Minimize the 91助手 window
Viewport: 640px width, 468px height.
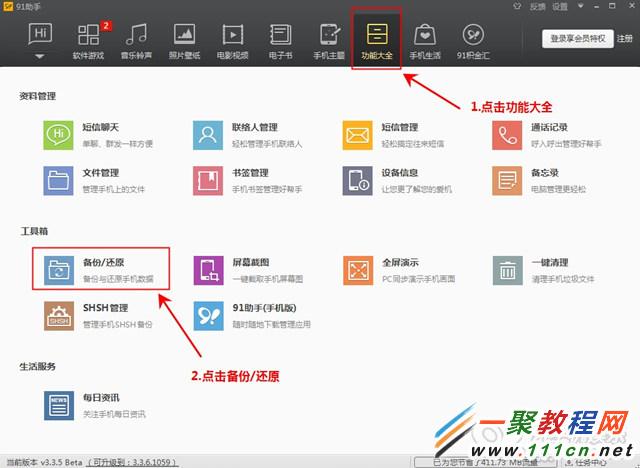tap(596, 6)
